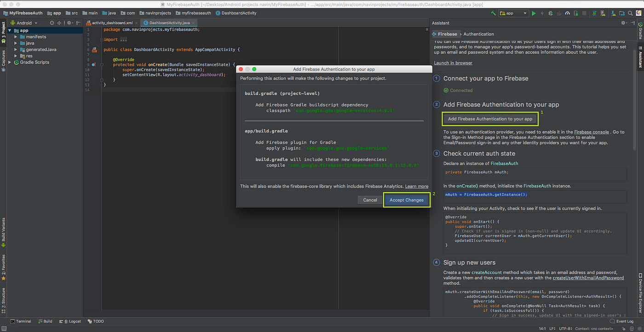Viewport: 644px width, 332px height.
Task: Open Project panel gear settings icon
Action: coord(69,23)
